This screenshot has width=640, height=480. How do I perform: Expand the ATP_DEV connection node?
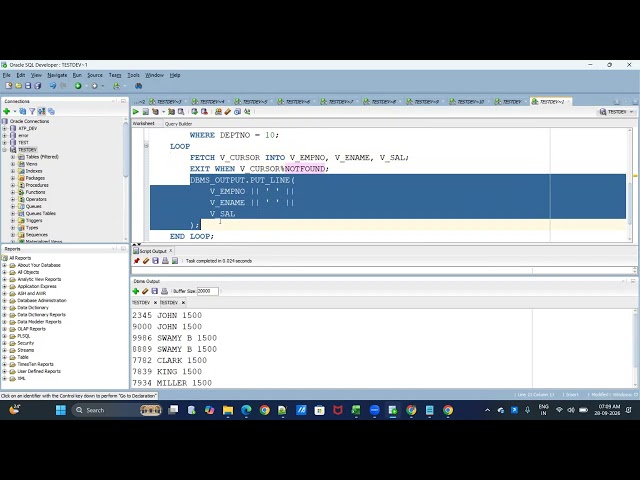click(x=5, y=128)
